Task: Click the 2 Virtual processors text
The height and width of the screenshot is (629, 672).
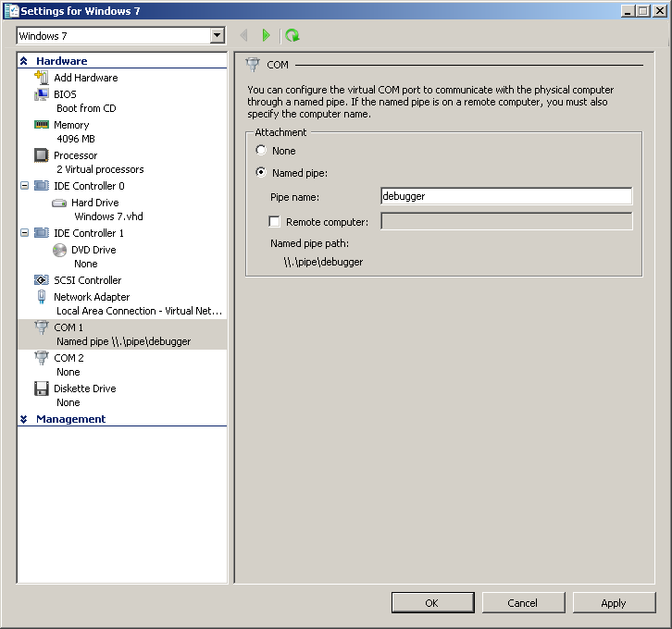Action: 100,169
